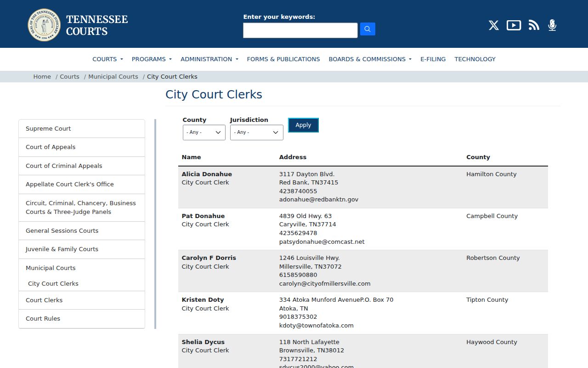
Task: Go to Forms & Publications
Action: (283, 59)
